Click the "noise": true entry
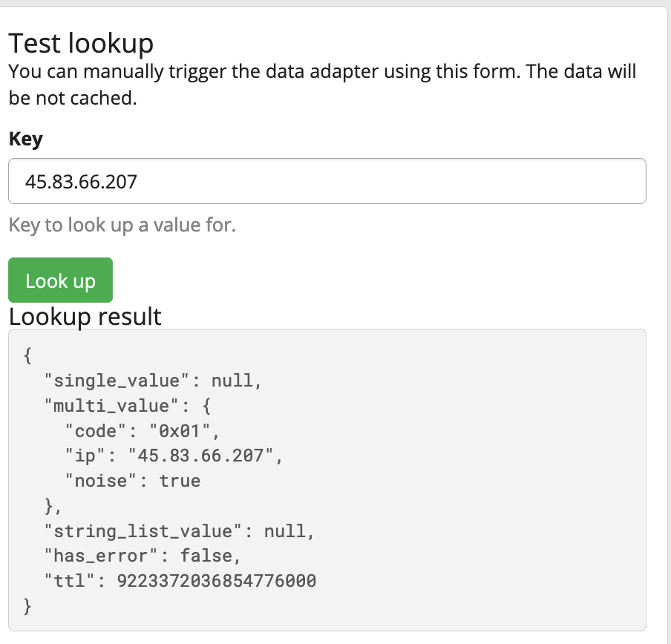The width and height of the screenshot is (671, 644). (x=132, y=481)
